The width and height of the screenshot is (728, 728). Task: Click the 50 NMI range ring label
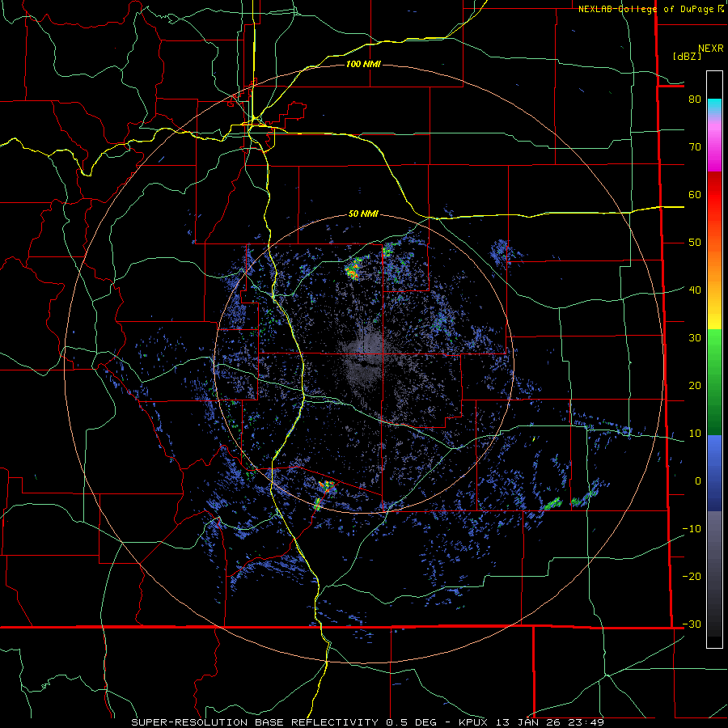point(363,214)
